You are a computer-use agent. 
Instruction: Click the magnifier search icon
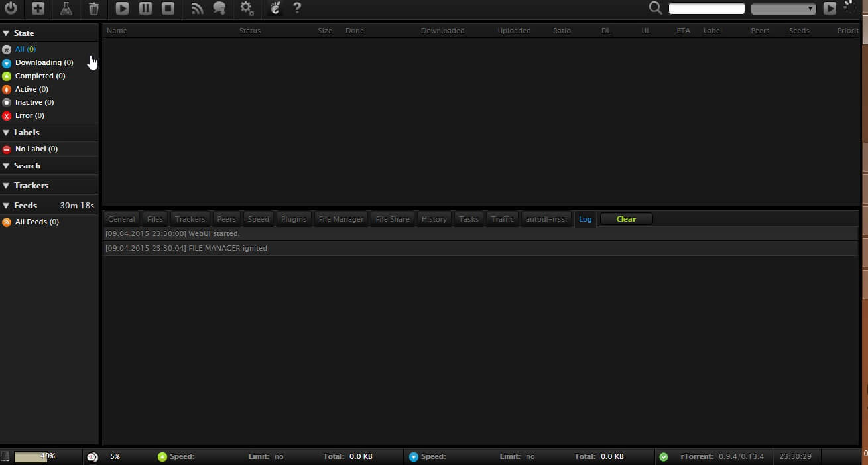(x=655, y=9)
